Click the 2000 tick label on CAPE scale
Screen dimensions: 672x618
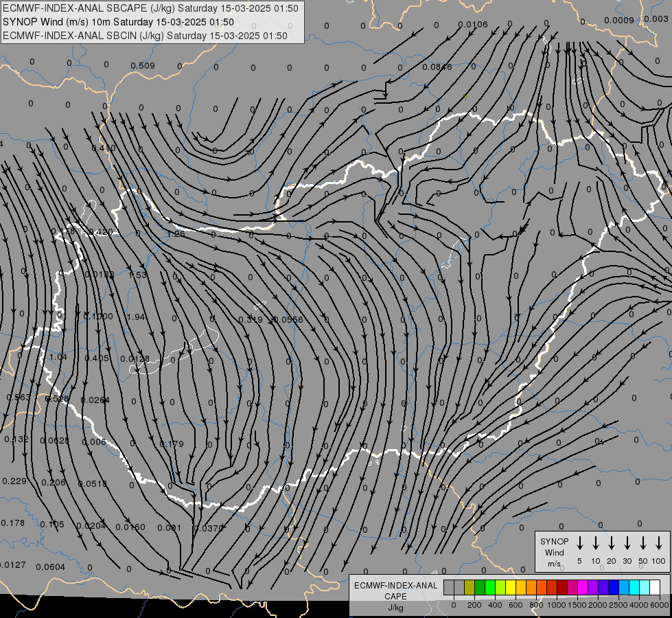point(597,605)
